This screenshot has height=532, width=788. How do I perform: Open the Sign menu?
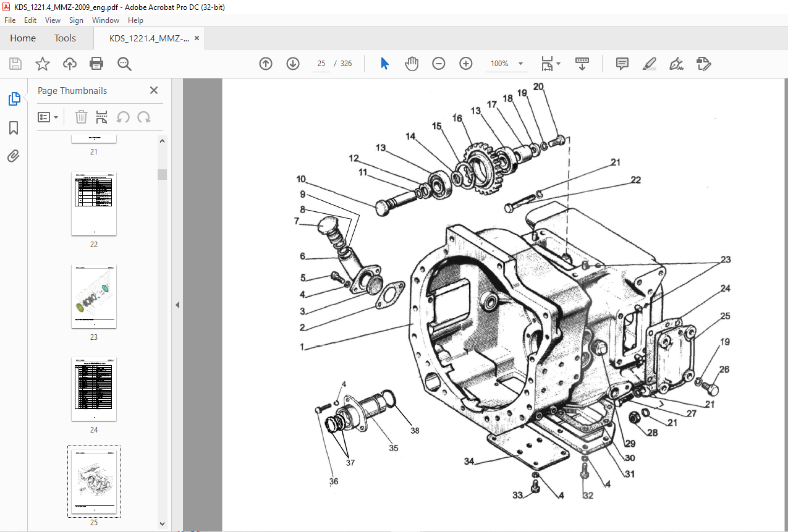77,20
